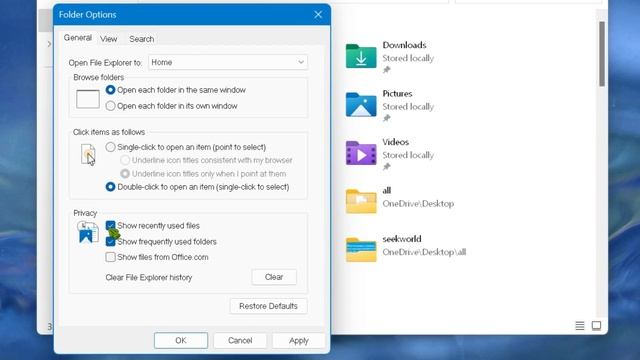Viewport: 640px width, 360px height.
Task: Click 'Clear File Explorer history' label
Action: pos(149,278)
